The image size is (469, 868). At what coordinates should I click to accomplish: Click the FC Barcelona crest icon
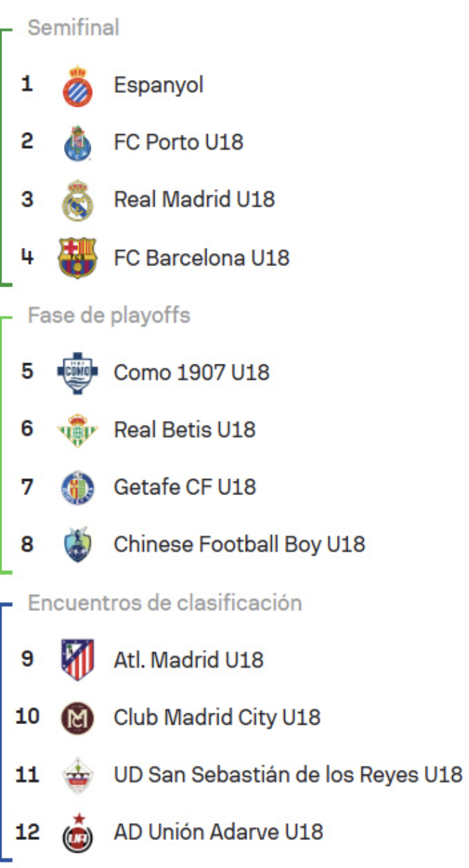click(x=77, y=258)
